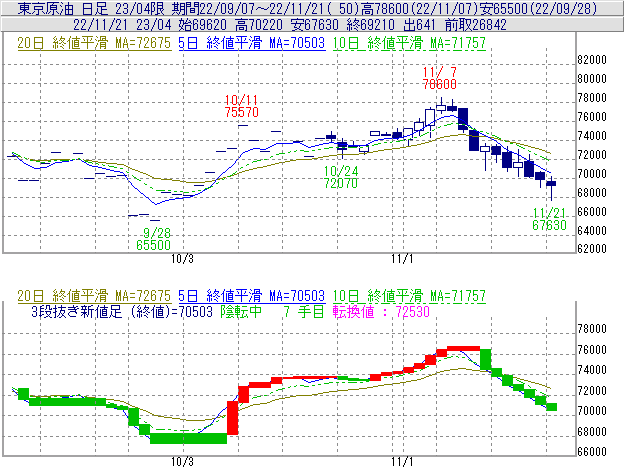
Task: Click the last candlestick on 11/21
Action: coord(551,183)
